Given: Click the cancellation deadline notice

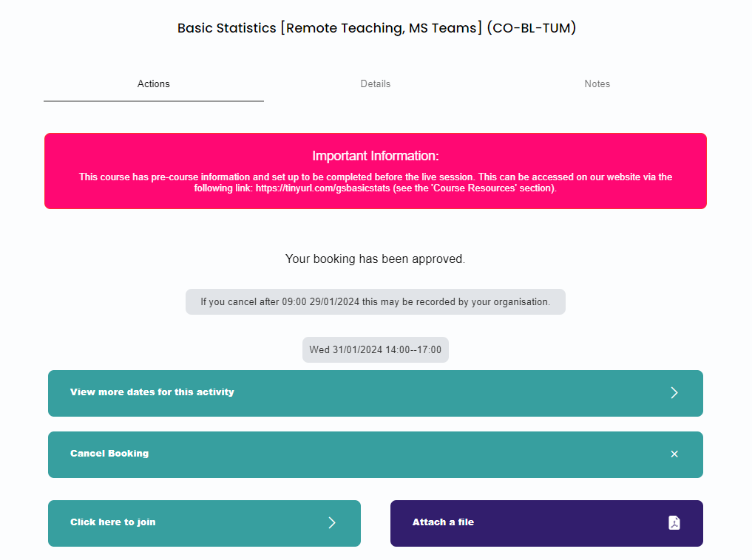Looking at the screenshot, I should click(376, 301).
